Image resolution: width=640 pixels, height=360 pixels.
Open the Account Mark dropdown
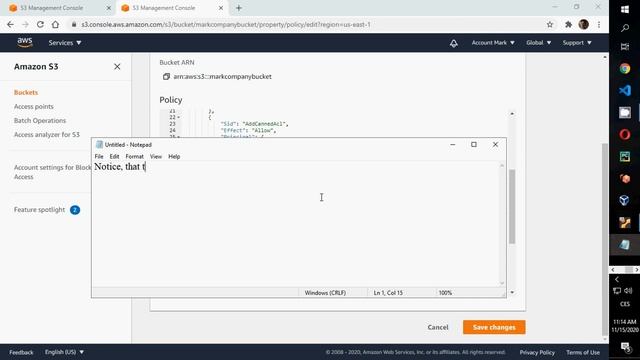(493, 42)
